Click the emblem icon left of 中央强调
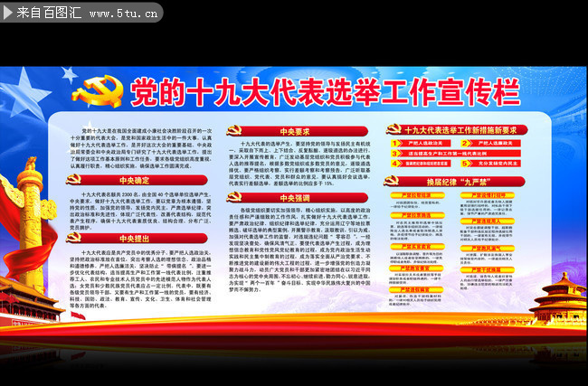 (x=234, y=197)
